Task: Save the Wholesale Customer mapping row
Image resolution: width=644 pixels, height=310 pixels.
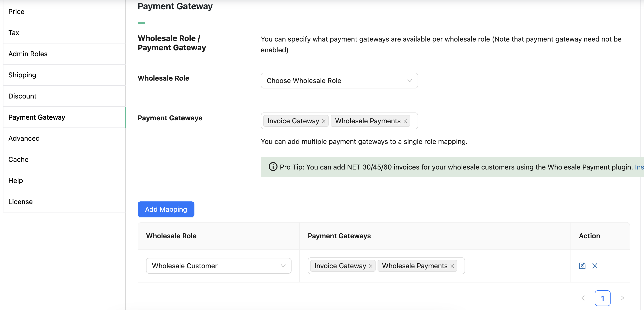Action: click(582, 266)
